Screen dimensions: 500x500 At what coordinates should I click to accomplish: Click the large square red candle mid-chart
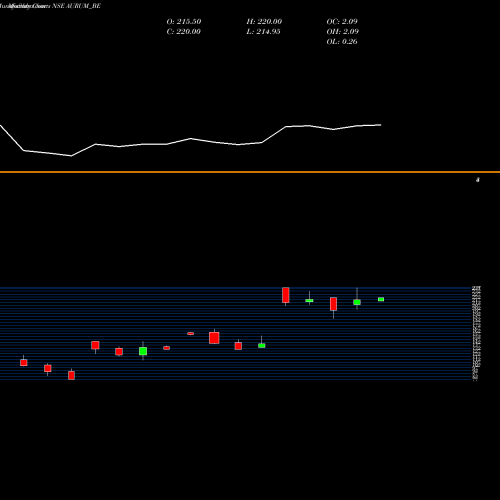[x=214, y=338]
